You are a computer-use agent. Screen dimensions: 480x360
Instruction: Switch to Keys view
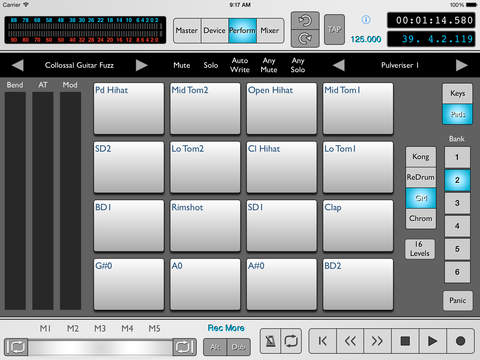(457, 94)
